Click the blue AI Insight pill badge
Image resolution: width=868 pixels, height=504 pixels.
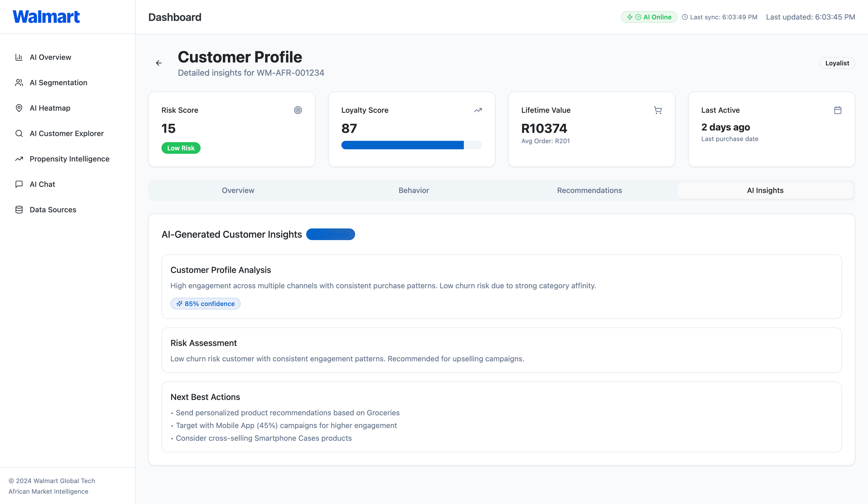(330, 234)
